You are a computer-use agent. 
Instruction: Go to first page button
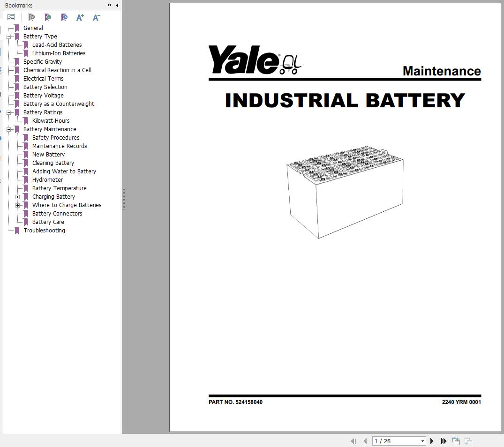click(x=354, y=441)
